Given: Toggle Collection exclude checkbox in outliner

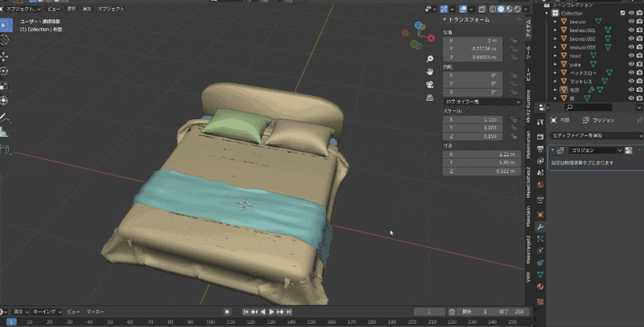Looking at the screenshot, I should [622, 13].
